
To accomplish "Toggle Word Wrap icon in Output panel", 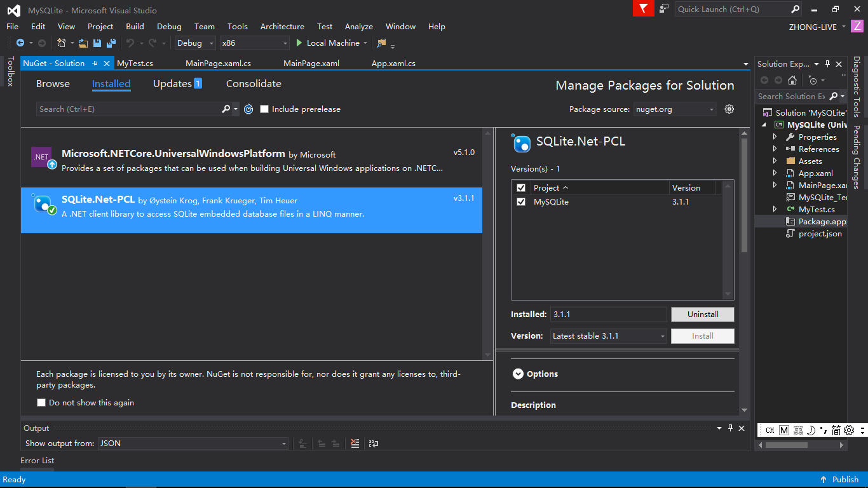I will pyautogui.click(x=374, y=444).
